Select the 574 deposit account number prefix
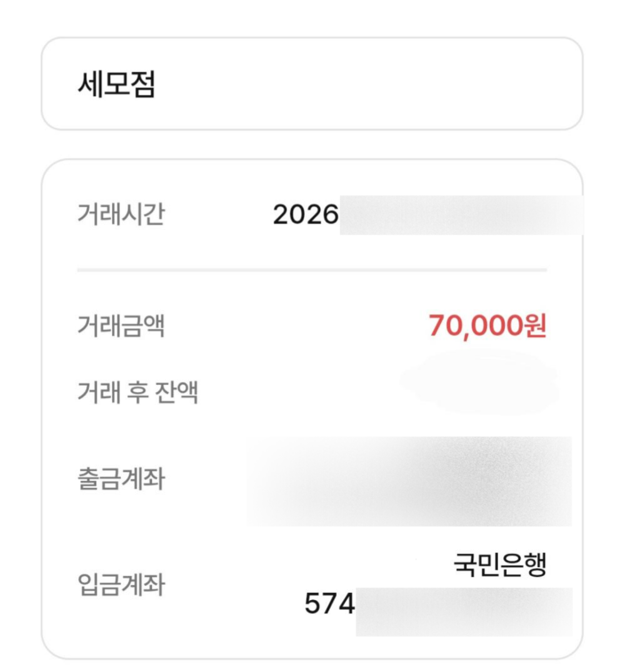This screenshot has width=625, height=672. point(329,604)
